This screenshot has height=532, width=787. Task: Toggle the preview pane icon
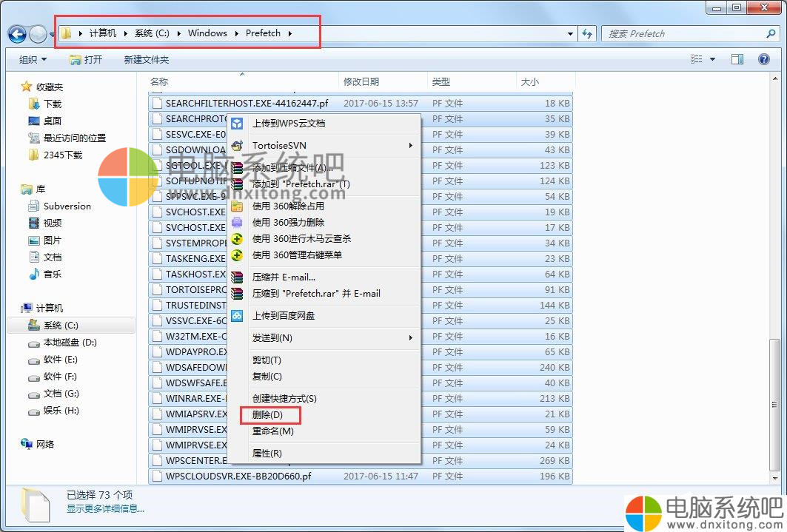pyautogui.click(x=737, y=59)
